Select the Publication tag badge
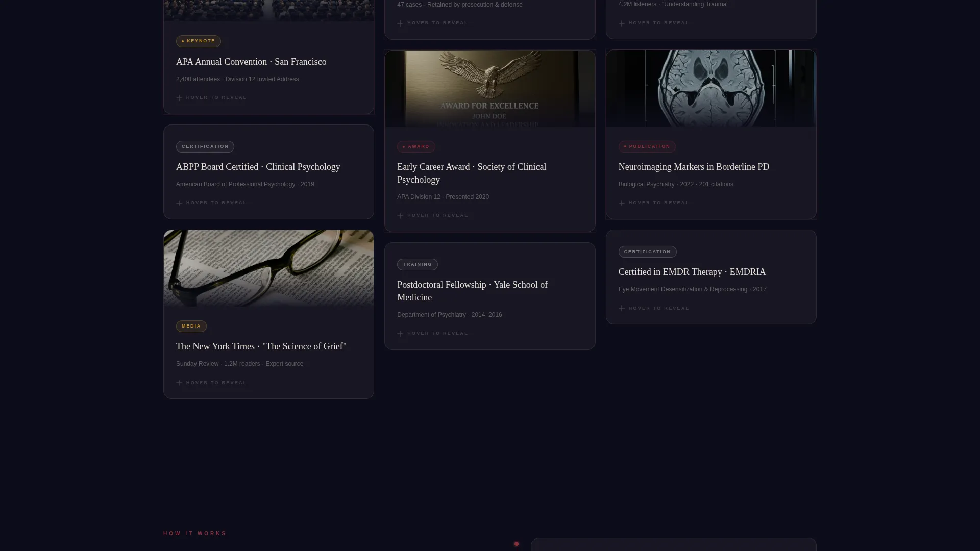 [647, 147]
